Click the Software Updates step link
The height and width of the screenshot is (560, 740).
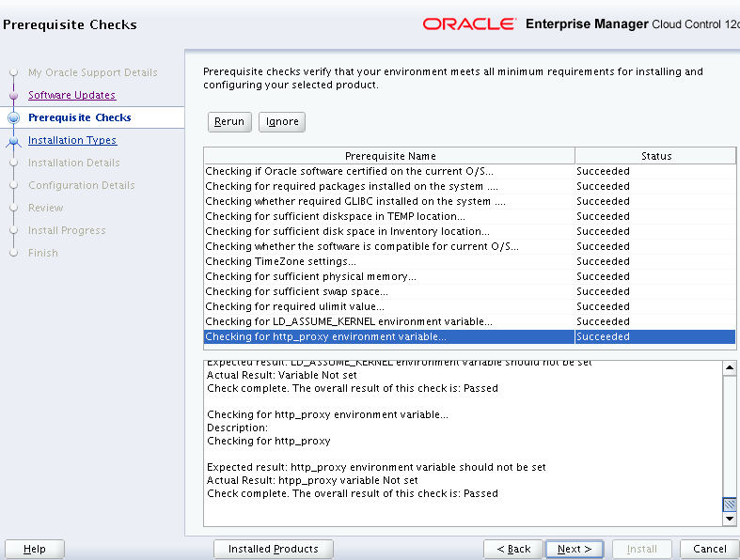click(71, 95)
